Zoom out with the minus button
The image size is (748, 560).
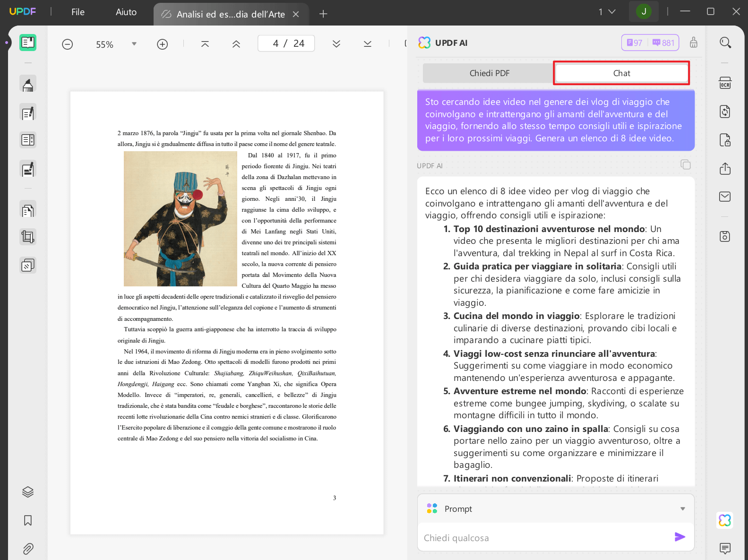tap(68, 44)
